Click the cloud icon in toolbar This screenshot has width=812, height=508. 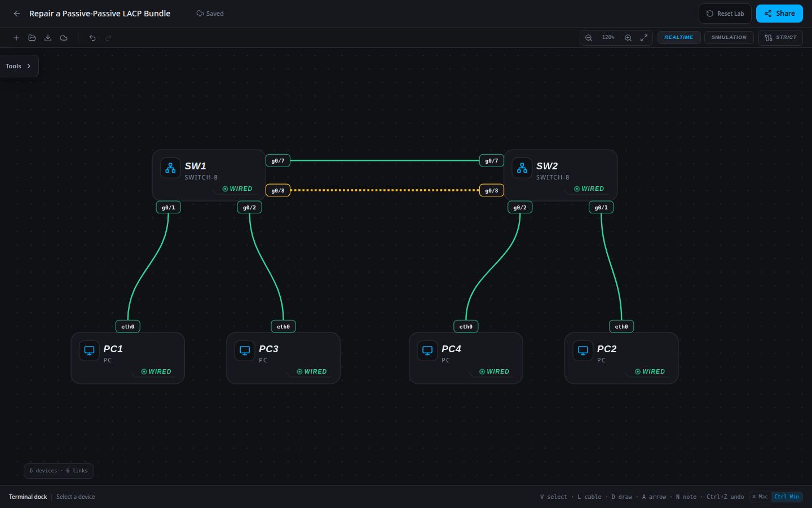click(x=64, y=38)
